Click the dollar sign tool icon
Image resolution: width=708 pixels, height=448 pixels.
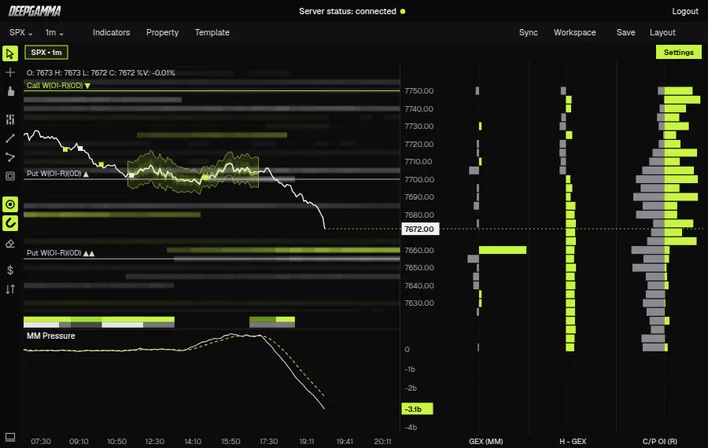pos(10,270)
